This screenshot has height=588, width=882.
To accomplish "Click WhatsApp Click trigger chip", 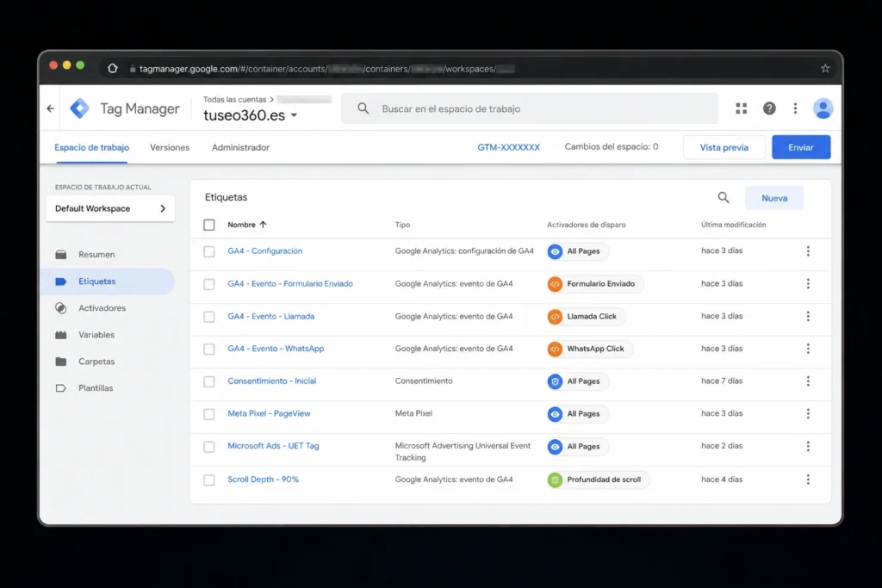I will [x=589, y=349].
